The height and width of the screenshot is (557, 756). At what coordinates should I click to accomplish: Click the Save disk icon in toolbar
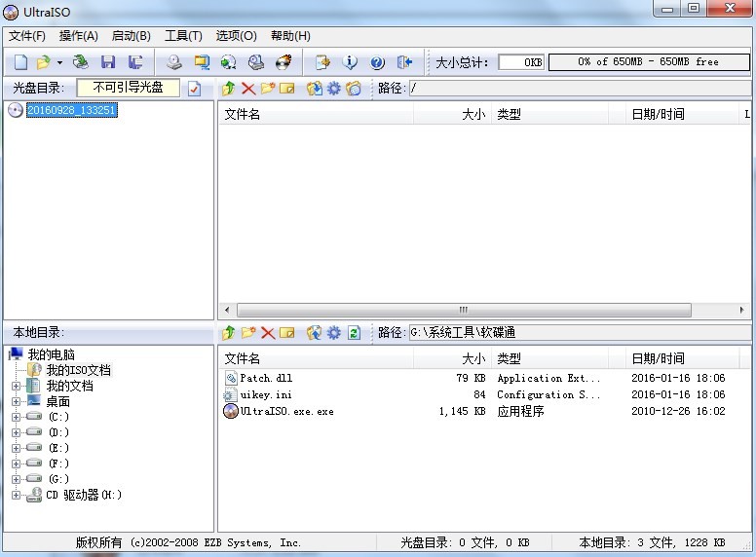point(108,62)
